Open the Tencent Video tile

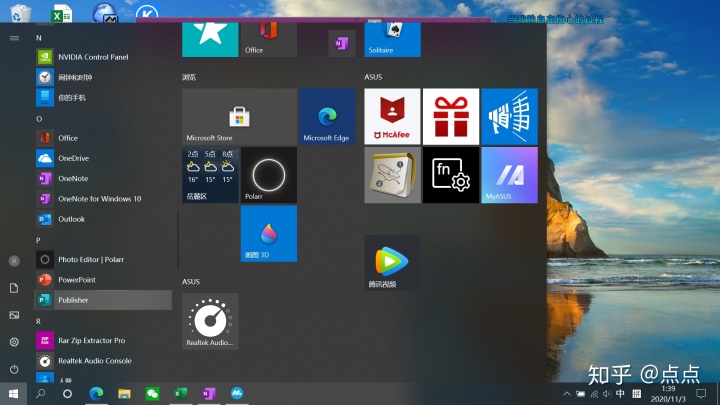tap(392, 263)
